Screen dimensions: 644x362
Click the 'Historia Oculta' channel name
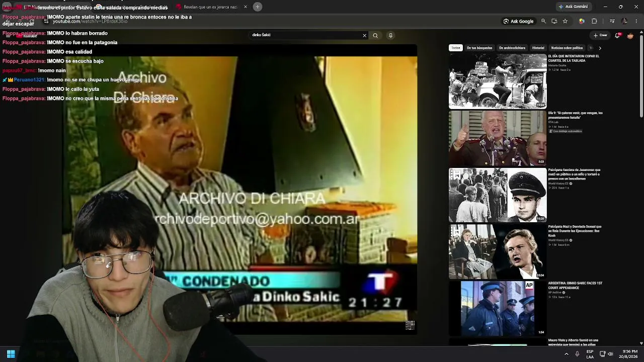pyautogui.click(x=557, y=65)
